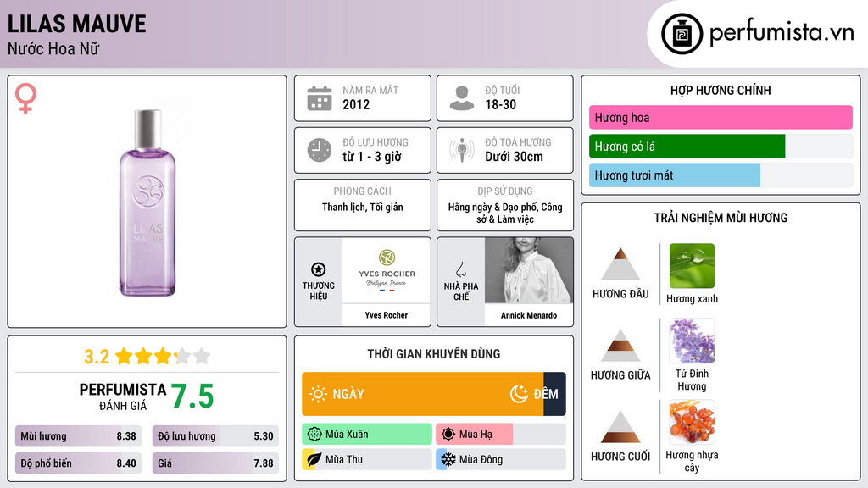Image resolution: width=868 pixels, height=488 pixels.
Task: Click the Dịp sử dụng label
Action: (505, 191)
